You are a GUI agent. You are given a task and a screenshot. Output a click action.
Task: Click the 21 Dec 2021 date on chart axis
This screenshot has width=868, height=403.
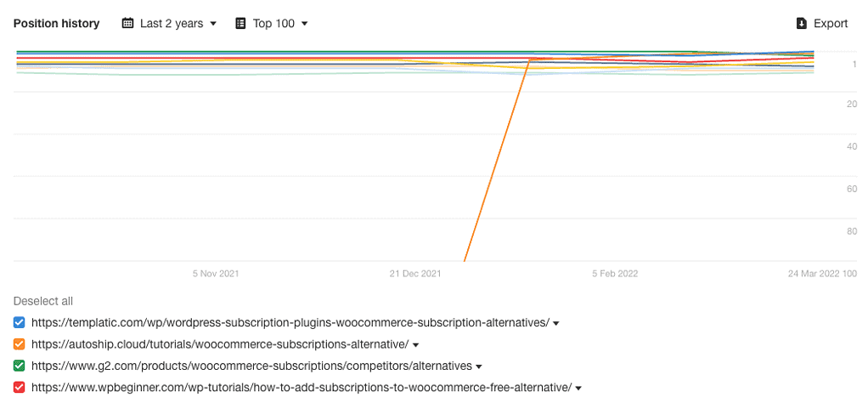point(415,274)
